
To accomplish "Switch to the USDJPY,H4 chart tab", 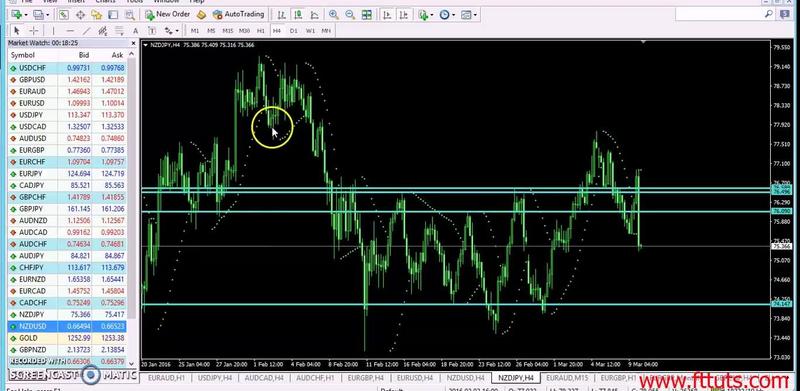I will click(x=215, y=377).
